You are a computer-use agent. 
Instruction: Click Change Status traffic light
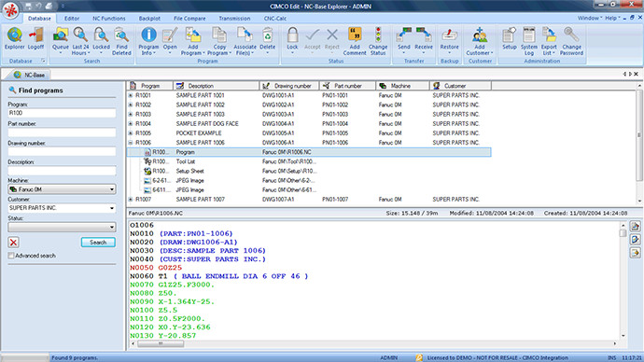[x=378, y=41]
